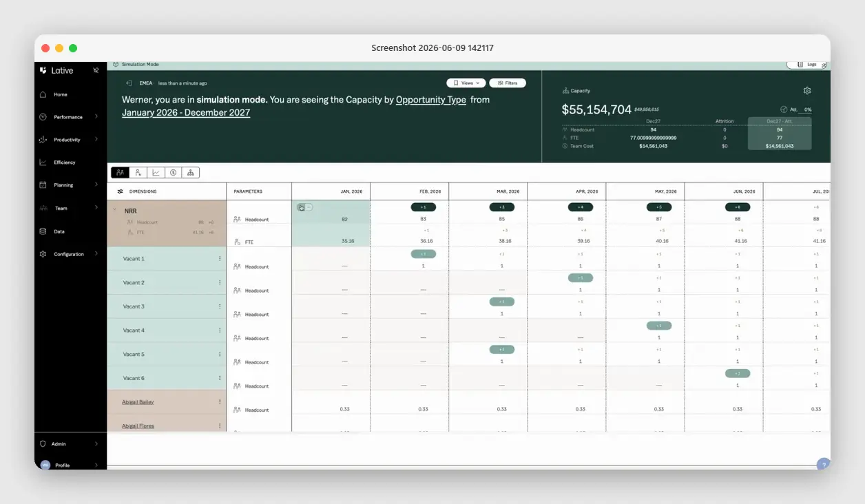This screenshot has width=865, height=504.
Task: Click the Lative logo in the sidebar
Action: point(56,70)
